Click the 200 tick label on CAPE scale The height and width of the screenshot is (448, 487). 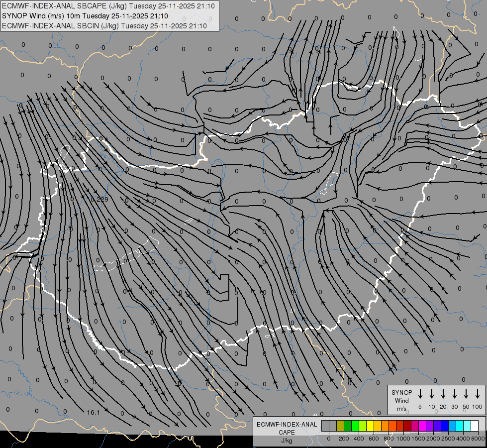(x=344, y=439)
